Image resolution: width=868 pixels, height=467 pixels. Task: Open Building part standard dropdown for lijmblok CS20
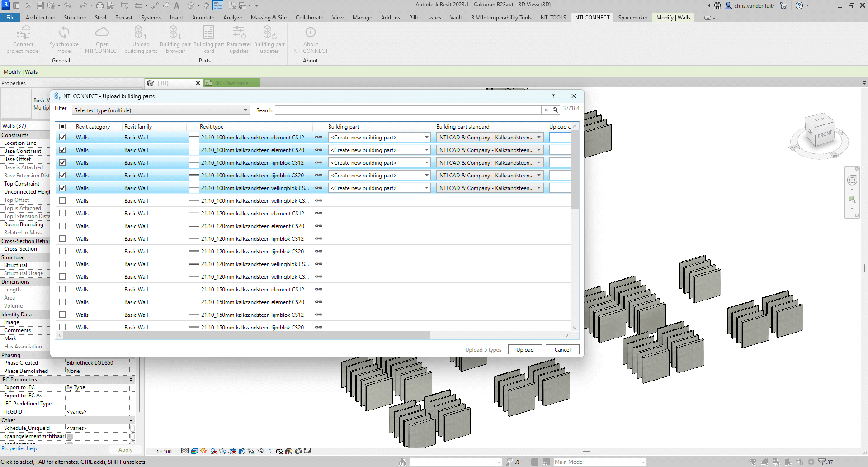(490, 175)
